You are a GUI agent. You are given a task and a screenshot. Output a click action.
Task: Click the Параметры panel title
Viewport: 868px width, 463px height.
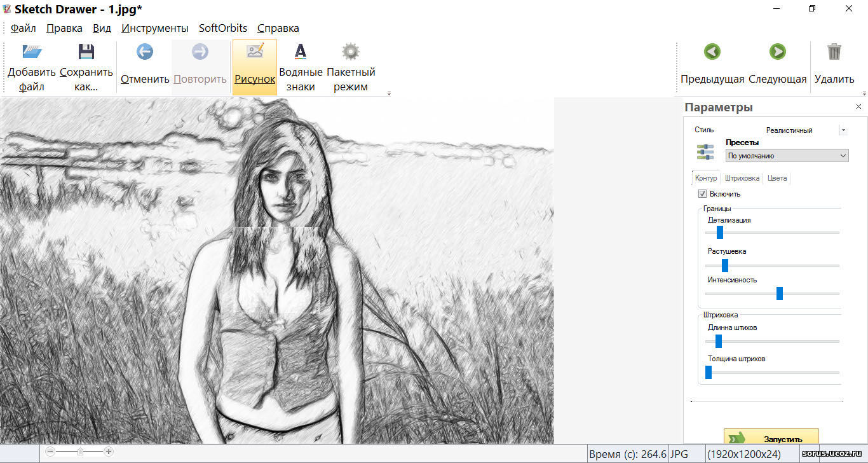pos(719,107)
